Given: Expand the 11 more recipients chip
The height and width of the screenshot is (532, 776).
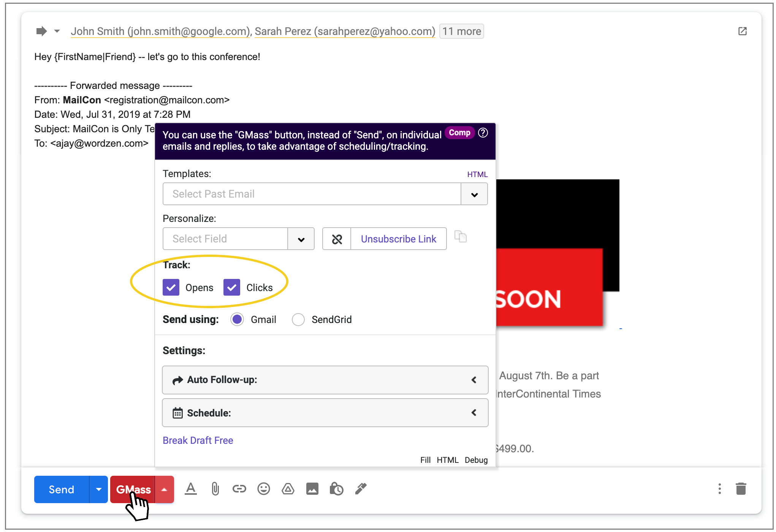Looking at the screenshot, I should [461, 31].
